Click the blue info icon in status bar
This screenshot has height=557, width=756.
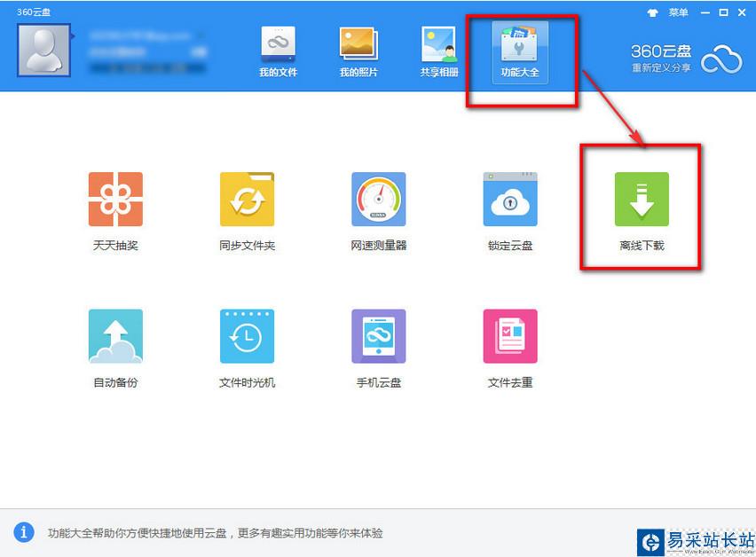[24, 532]
